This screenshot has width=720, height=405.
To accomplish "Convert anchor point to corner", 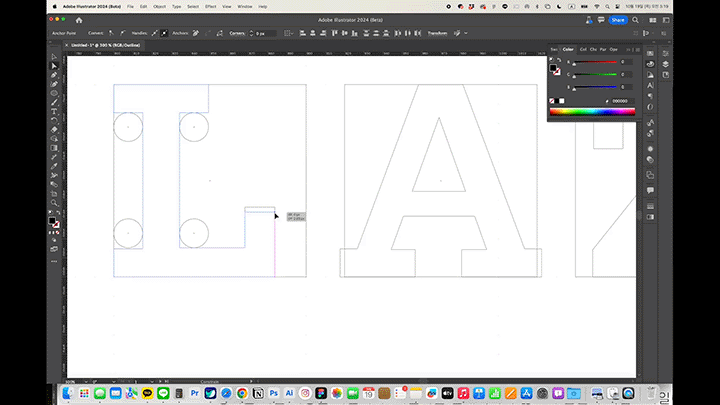I will pyautogui.click(x=111, y=33).
